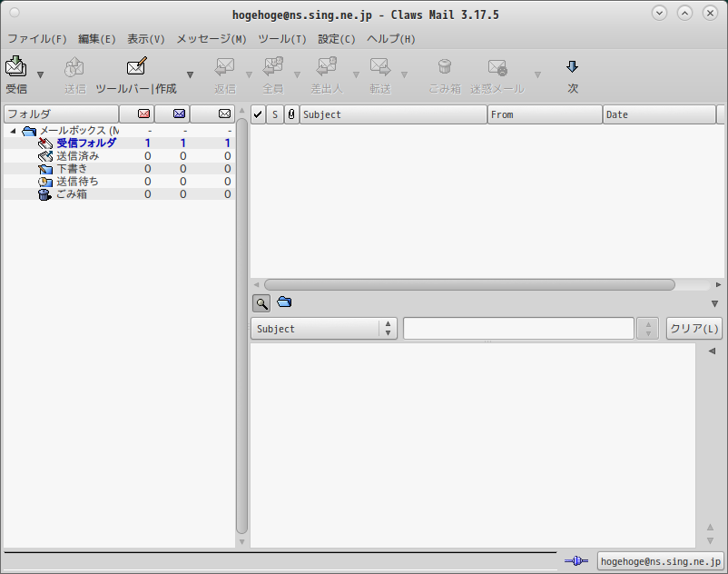Click the 転送 (Forward) toolbar icon
This screenshot has width=728, height=574.
pyautogui.click(x=380, y=67)
